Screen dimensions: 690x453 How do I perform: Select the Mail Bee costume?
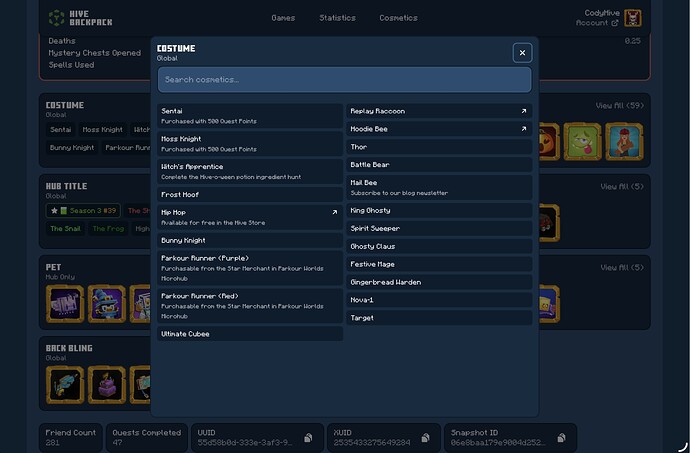click(439, 188)
